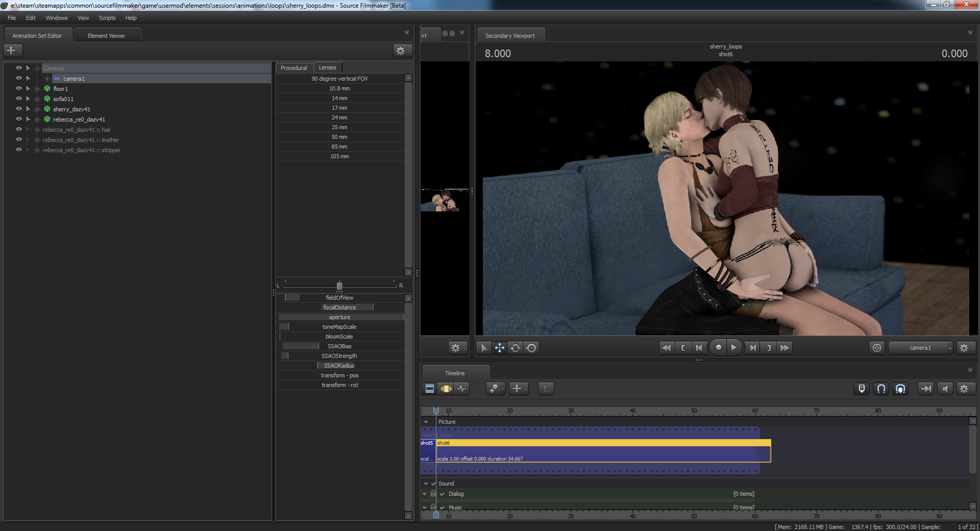The image size is (980, 531).
Task: Select the viewport selection arrow tool
Action: pos(484,348)
